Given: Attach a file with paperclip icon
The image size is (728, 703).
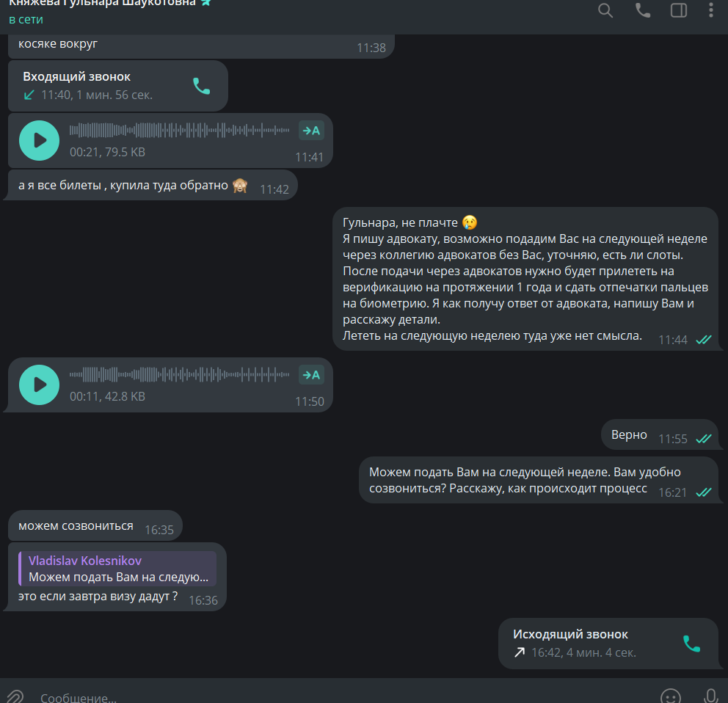Looking at the screenshot, I should [x=15, y=696].
